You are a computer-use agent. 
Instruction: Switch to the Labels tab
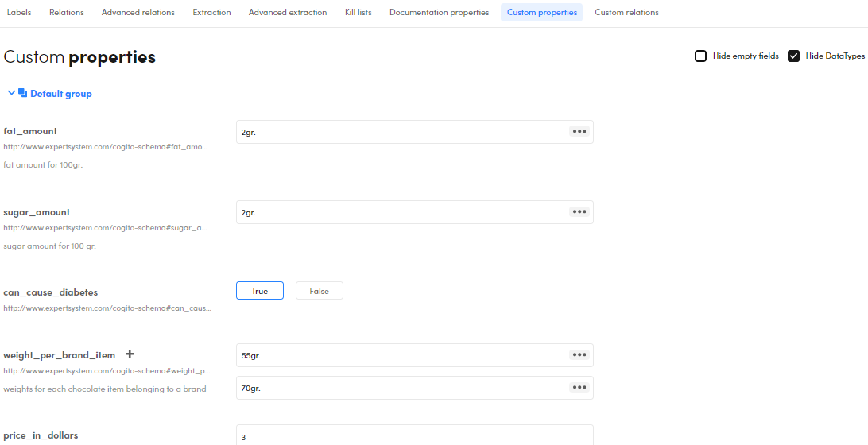pyautogui.click(x=19, y=13)
